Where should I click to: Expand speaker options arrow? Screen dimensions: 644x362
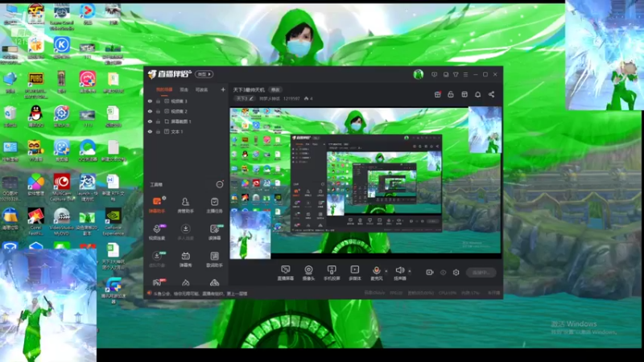tap(410, 271)
